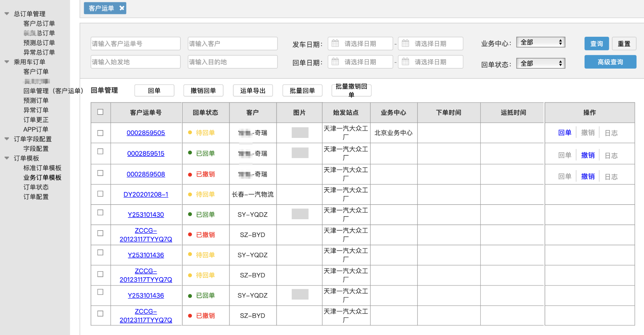Close the 客户运单 tab with its X icon
Screen dimensions: 644x335
pyautogui.click(x=122, y=8)
